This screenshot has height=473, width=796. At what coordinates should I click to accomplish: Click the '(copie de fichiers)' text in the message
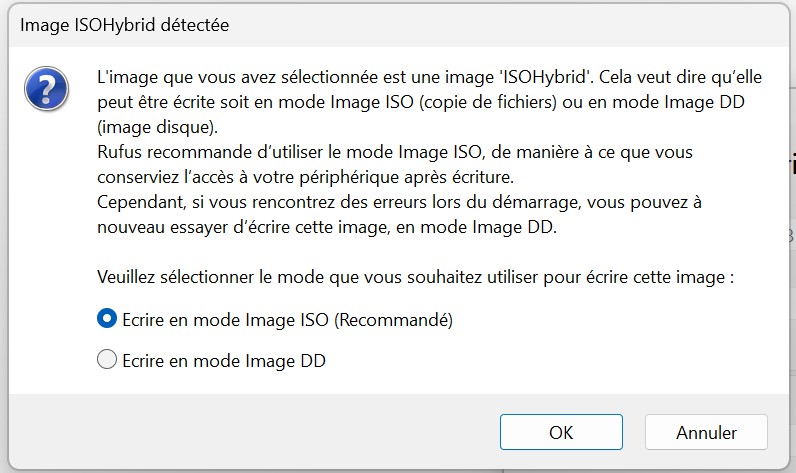click(x=488, y=102)
